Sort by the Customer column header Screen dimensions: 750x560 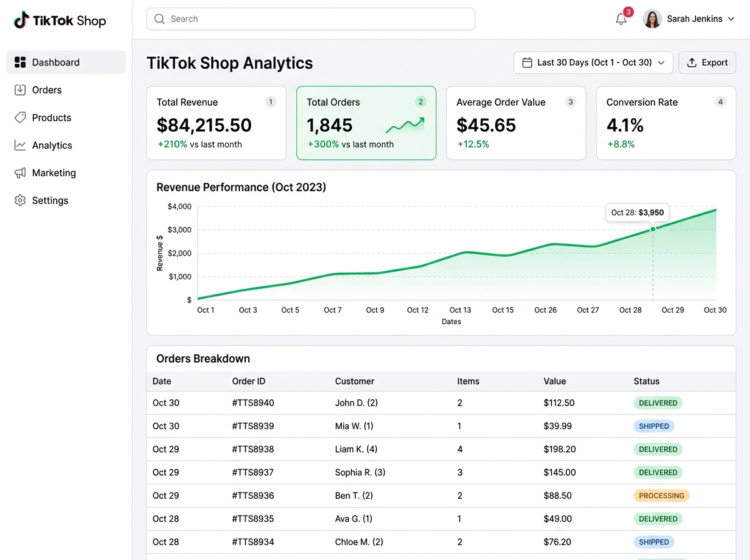point(354,381)
